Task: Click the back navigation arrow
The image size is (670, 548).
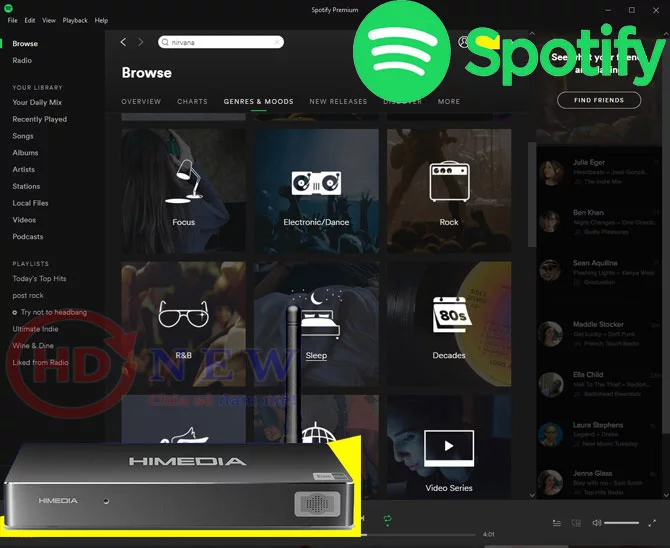Action: tap(124, 42)
